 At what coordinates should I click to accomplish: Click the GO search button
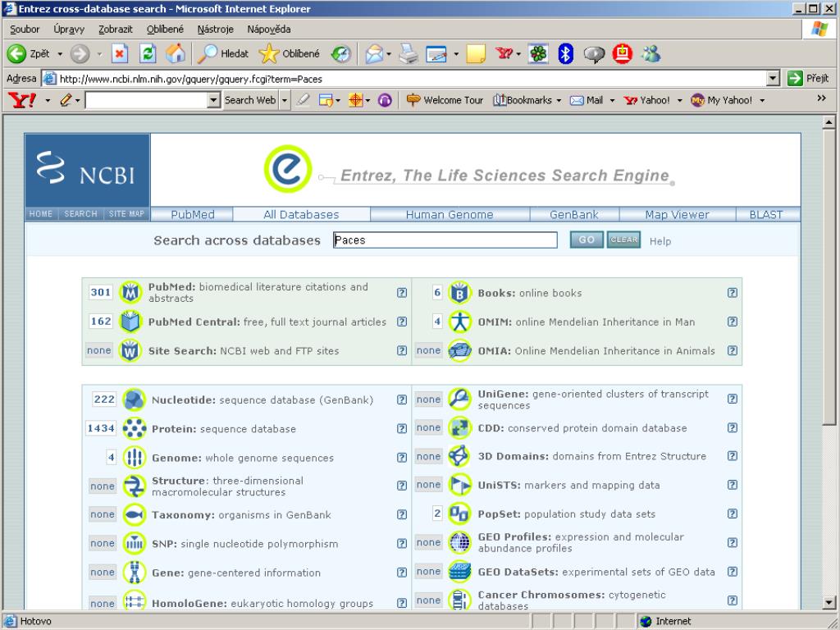pyautogui.click(x=587, y=240)
